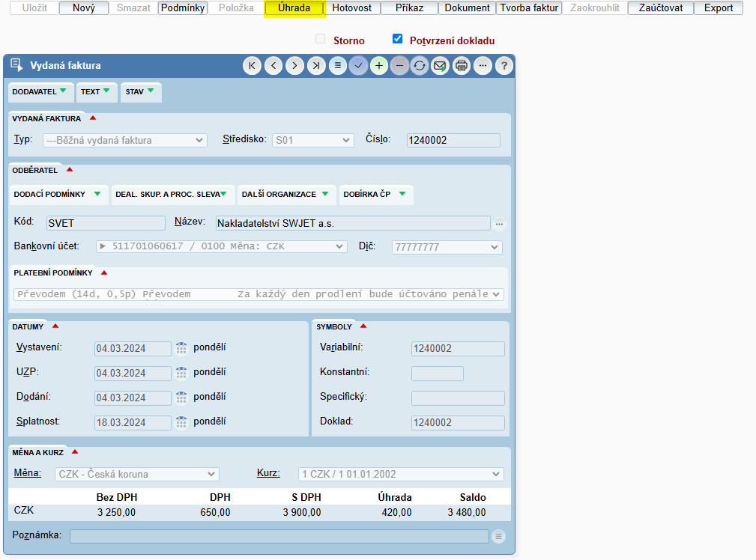Click the Číslo invoice number field
The height and width of the screenshot is (560, 756).
[x=453, y=140]
